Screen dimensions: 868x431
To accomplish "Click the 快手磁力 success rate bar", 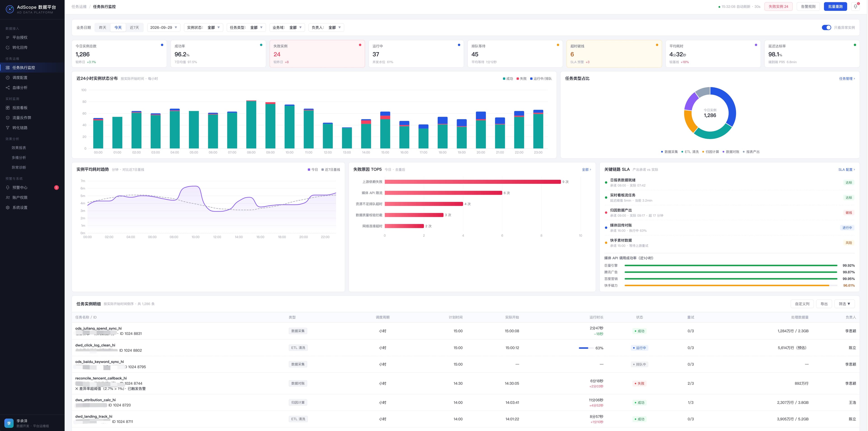I will coord(731,285).
